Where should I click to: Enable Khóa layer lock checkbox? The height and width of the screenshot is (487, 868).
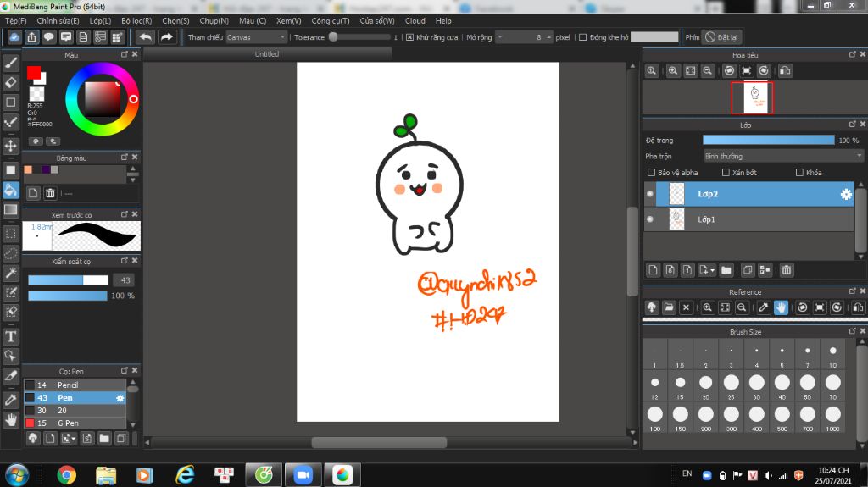[x=799, y=173]
